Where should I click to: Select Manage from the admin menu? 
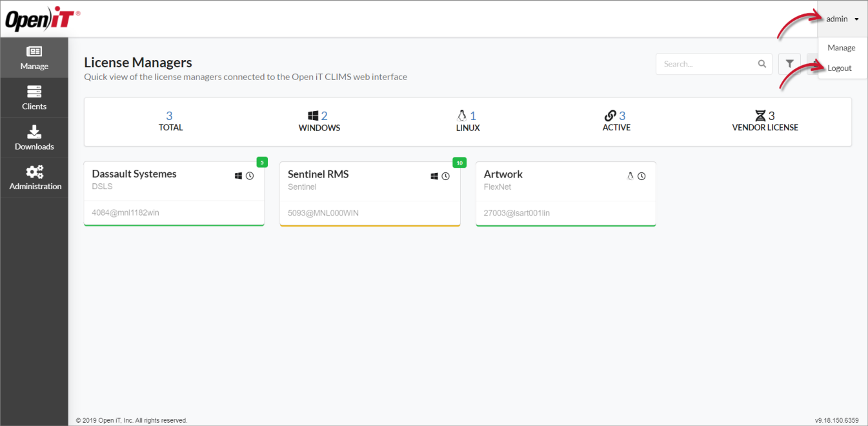pos(842,48)
